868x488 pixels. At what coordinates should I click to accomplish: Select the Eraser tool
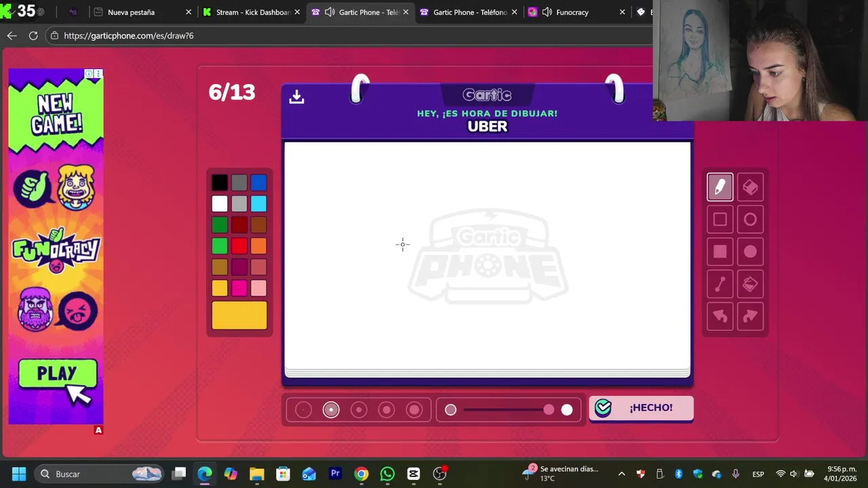pos(750,187)
